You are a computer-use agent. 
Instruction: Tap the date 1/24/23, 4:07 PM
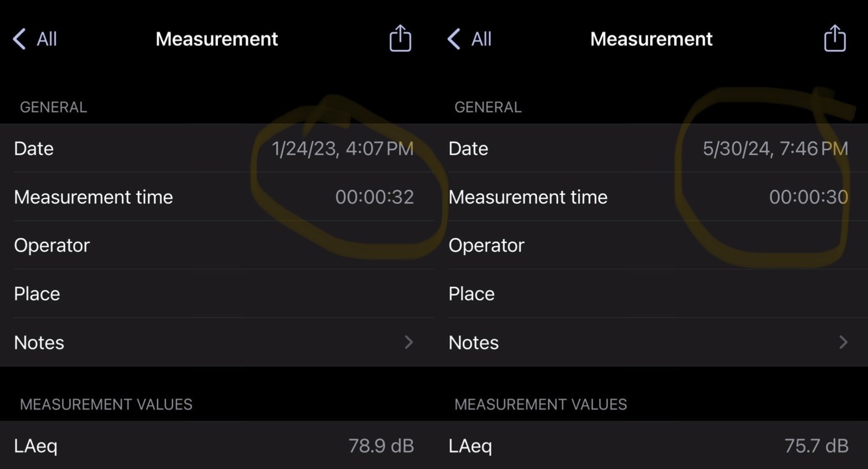pyautogui.click(x=343, y=148)
